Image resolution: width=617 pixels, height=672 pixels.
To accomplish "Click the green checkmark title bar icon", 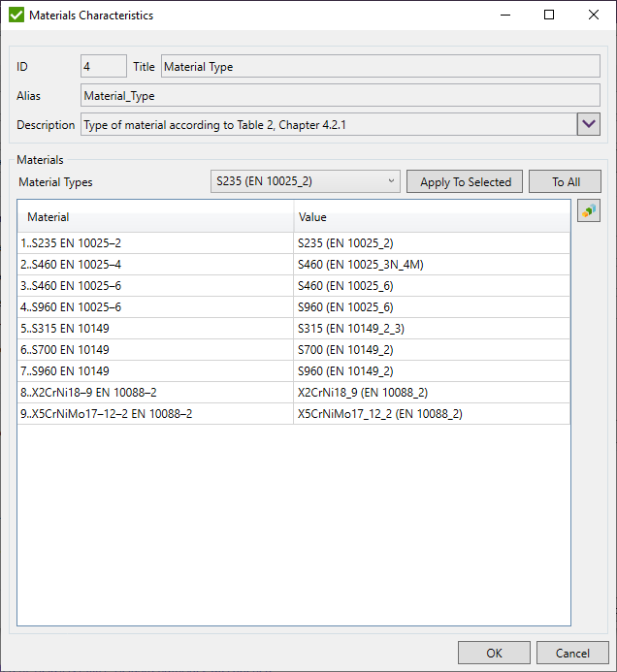I will 16,16.
